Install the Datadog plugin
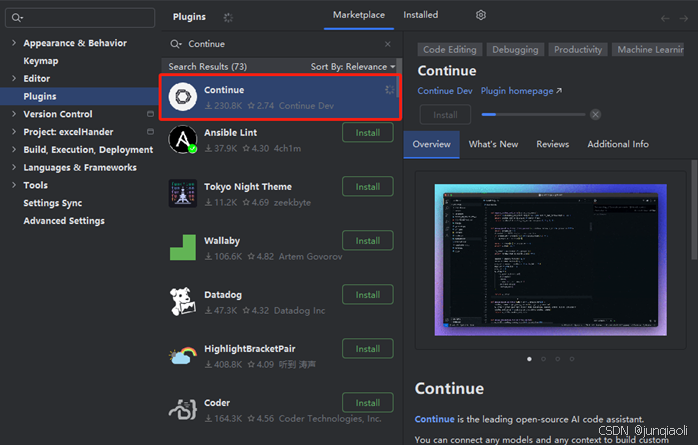 point(368,295)
